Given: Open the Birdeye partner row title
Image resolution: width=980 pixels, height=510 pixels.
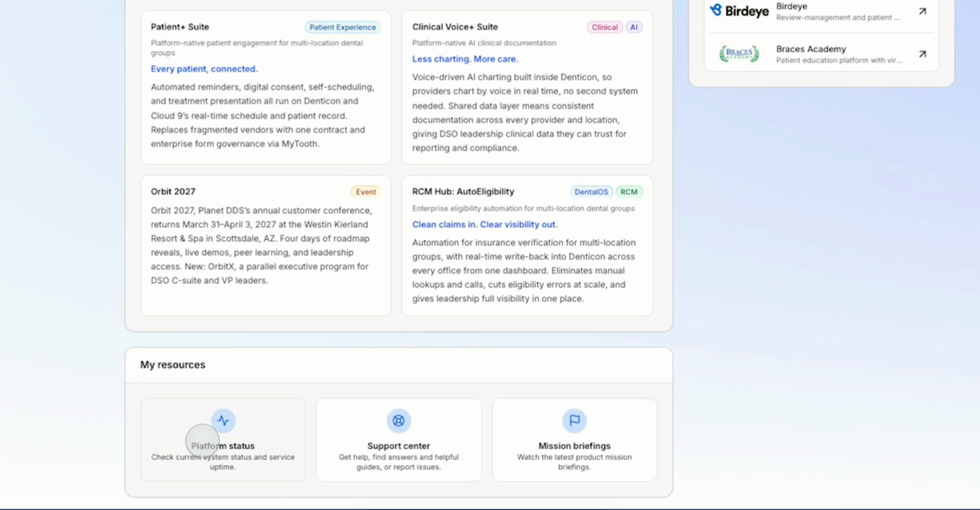Looking at the screenshot, I should 792,6.
